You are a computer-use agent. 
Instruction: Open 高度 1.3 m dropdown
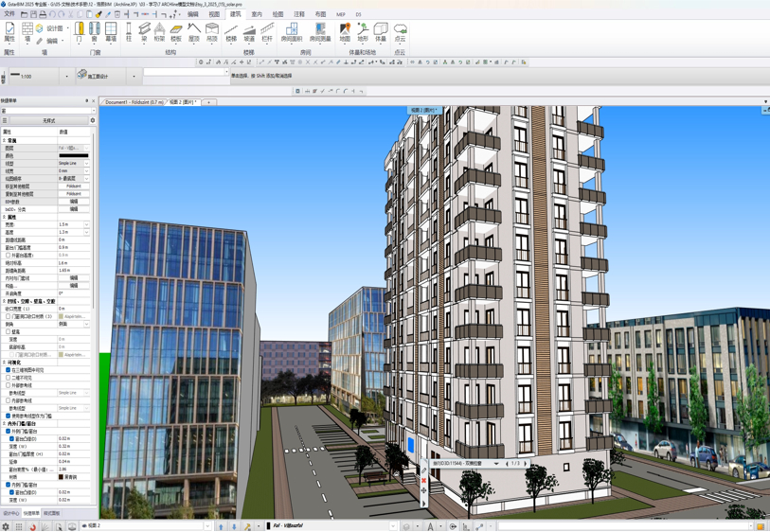86,232
